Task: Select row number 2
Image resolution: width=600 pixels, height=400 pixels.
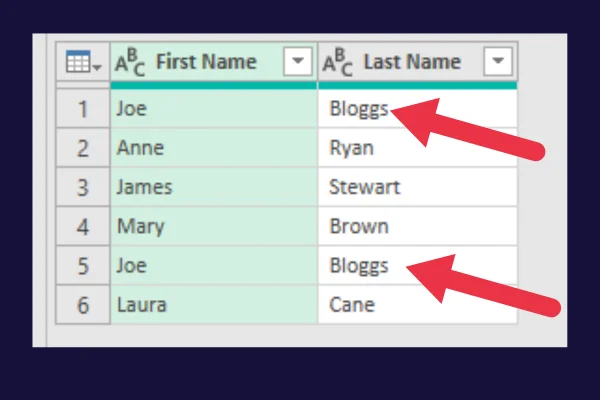Action: 83,148
